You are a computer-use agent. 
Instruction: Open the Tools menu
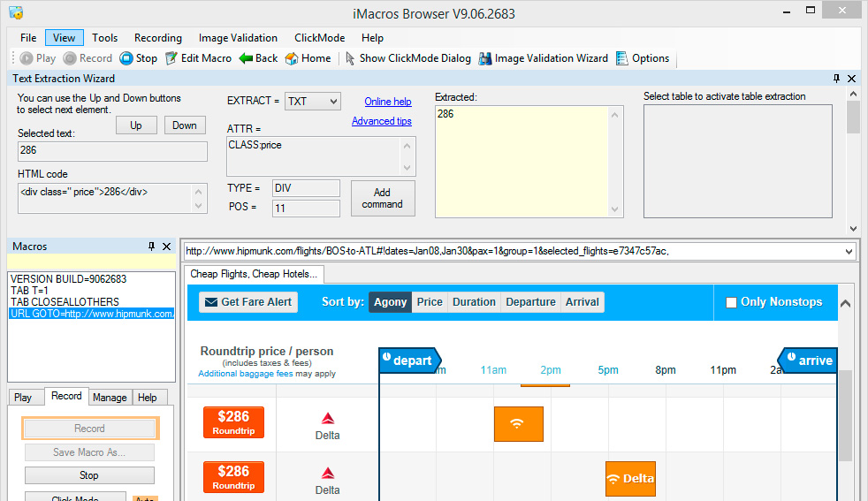point(104,38)
